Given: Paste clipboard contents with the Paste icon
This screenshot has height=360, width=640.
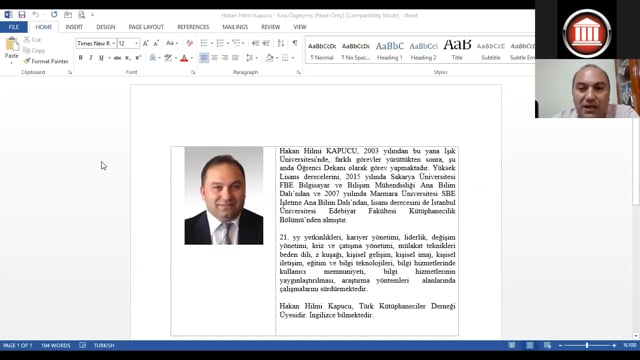Looking at the screenshot, I should pyautogui.click(x=12, y=44).
